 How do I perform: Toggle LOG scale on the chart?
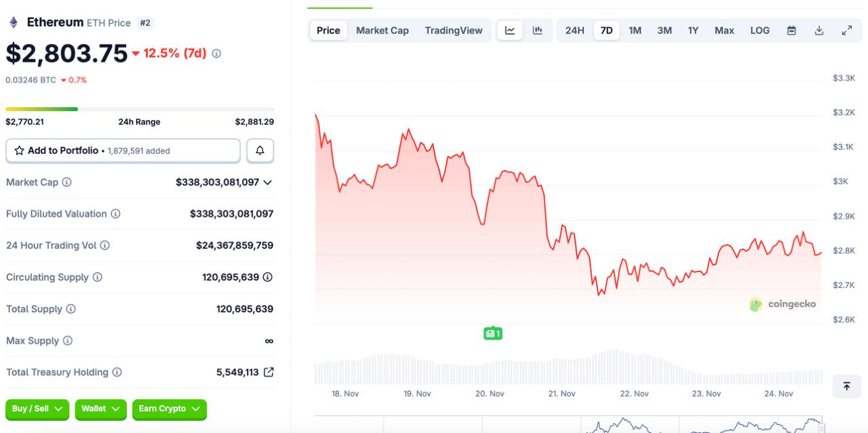(759, 30)
